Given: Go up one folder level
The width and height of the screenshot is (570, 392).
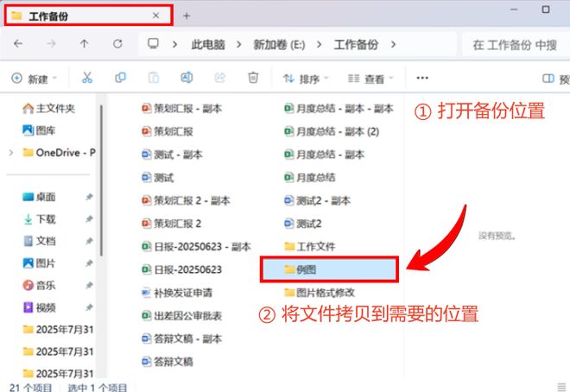Looking at the screenshot, I should 84,44.
